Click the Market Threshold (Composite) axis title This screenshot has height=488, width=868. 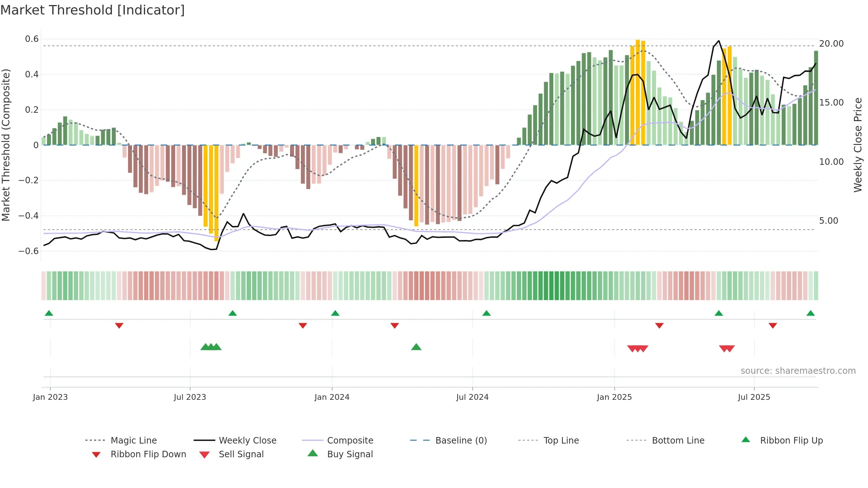(6, 145)
